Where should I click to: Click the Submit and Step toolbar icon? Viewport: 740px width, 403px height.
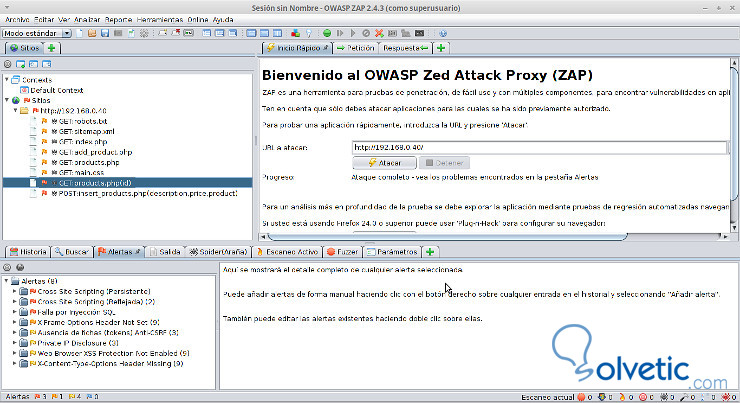[x=340, y=33]
